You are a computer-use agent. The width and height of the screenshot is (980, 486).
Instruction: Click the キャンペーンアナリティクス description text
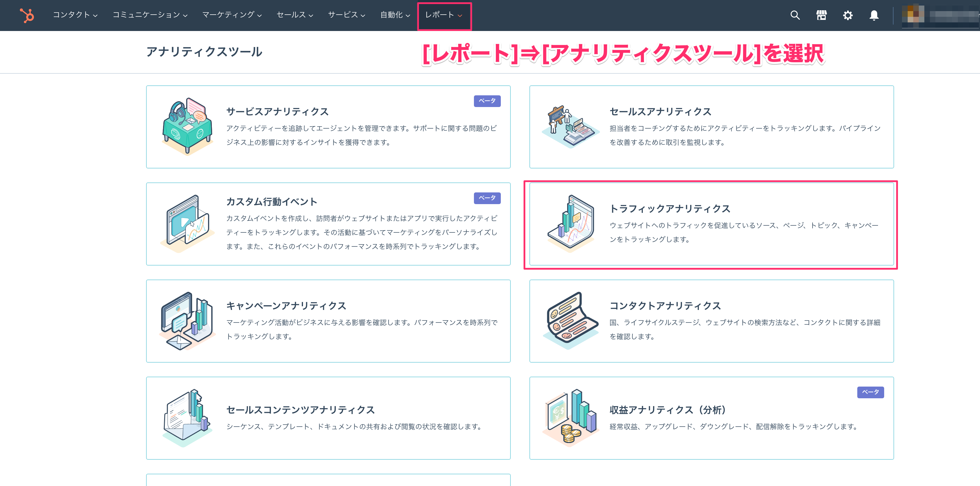[362, 330]
